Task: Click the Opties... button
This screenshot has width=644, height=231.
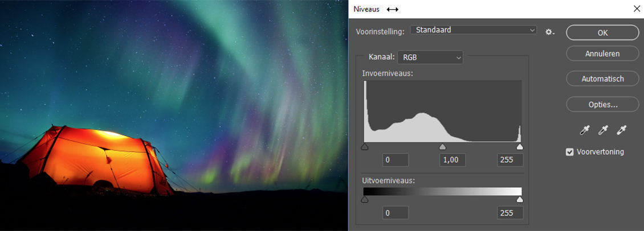Action: point(602,104)
